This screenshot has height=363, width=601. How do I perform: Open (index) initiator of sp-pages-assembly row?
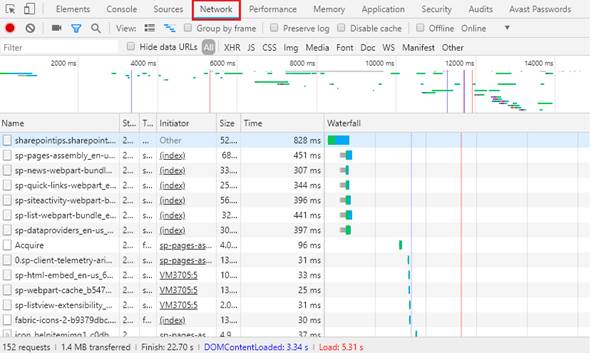[x=172, y=155]
